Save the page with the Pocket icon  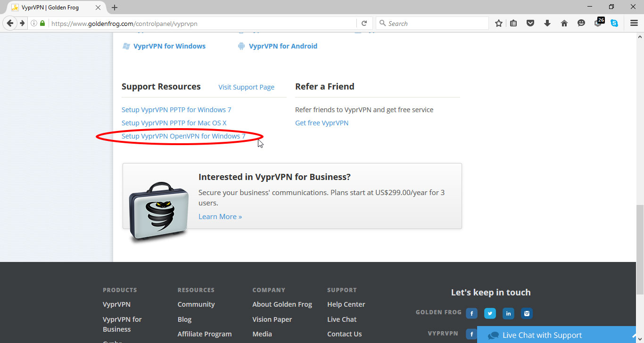click(x=530, y=23)
